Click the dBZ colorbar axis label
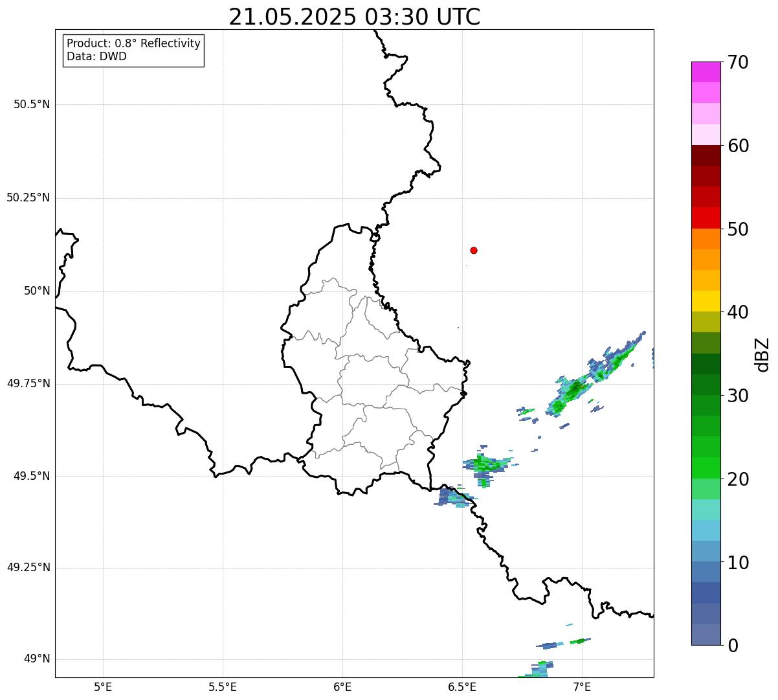The width and height of the screenshot is (778, 700). coord(762,354)
